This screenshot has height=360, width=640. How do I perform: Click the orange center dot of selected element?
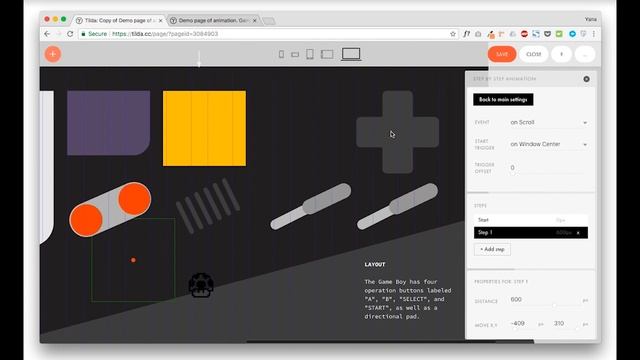click(133, 260)
